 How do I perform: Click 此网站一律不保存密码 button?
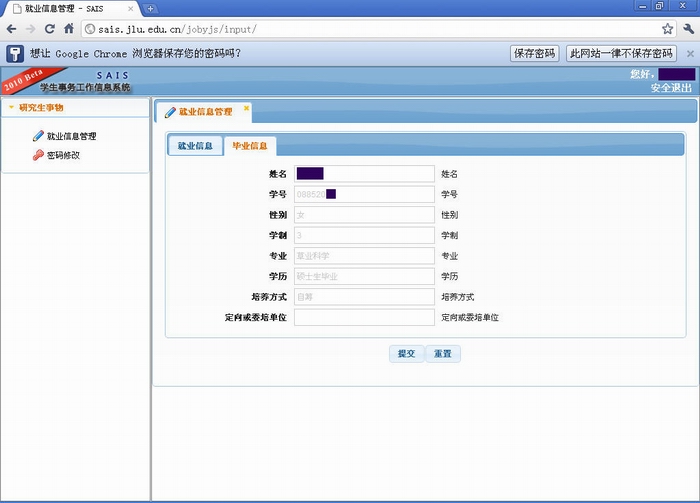[x=621, y=53]
